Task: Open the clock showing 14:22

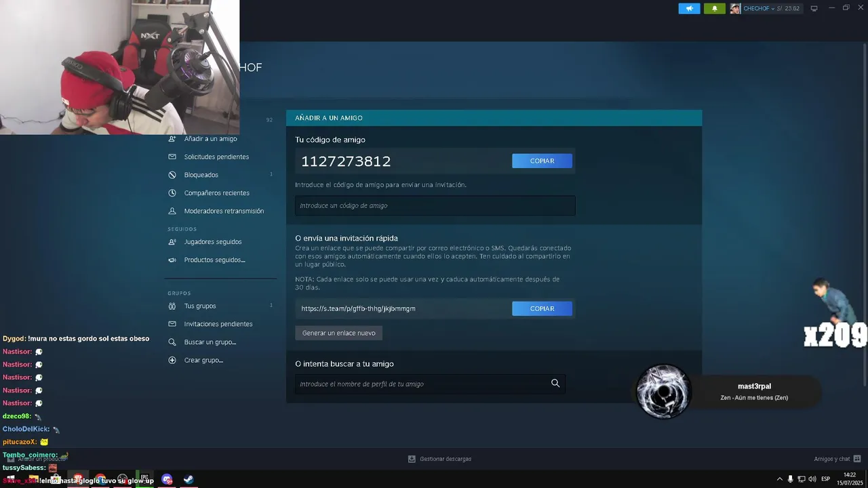Action: coord(849,479)
